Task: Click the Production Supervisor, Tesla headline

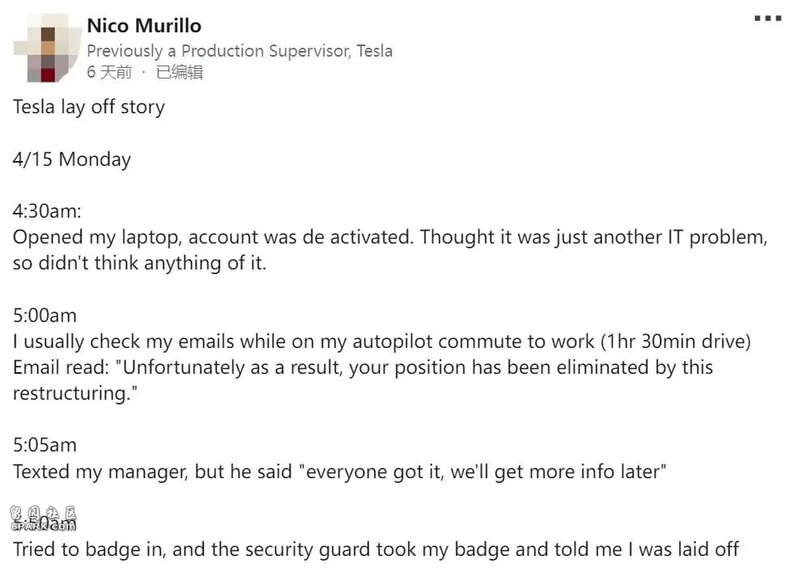Action: [x=240, y=50]
